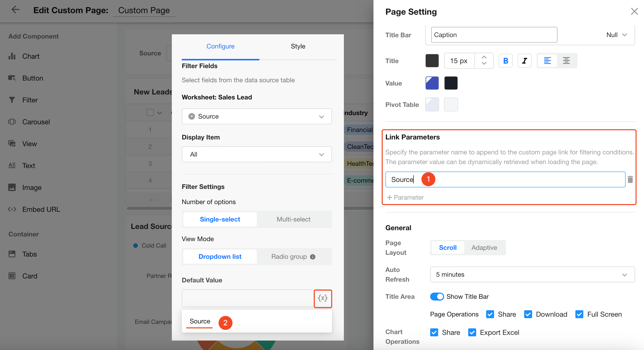
Task: Click the add Parameter link
Action: [405, 198]
